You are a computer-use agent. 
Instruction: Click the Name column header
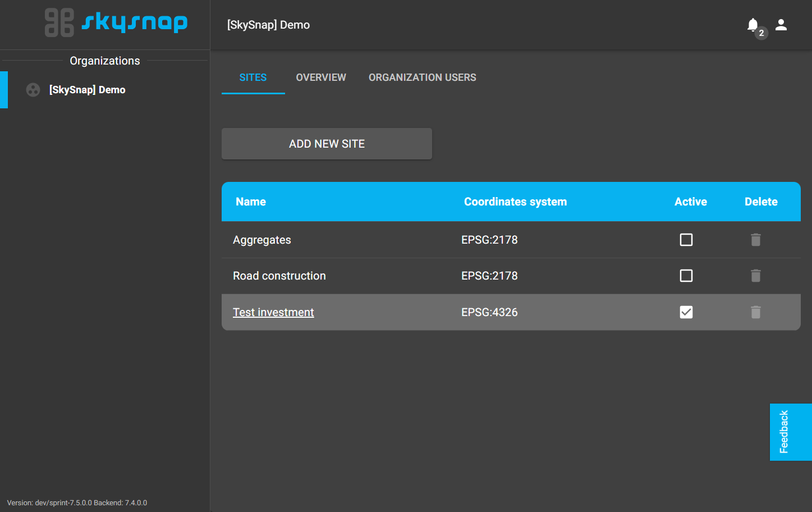point(251,202)
